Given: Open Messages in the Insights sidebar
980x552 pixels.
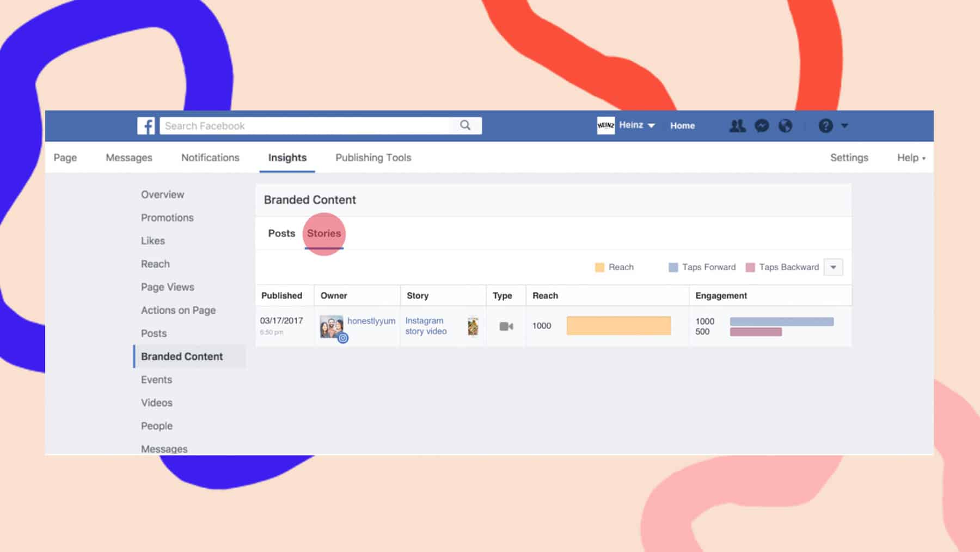Looking at the screenshot, I should click(x=164, y=449).
